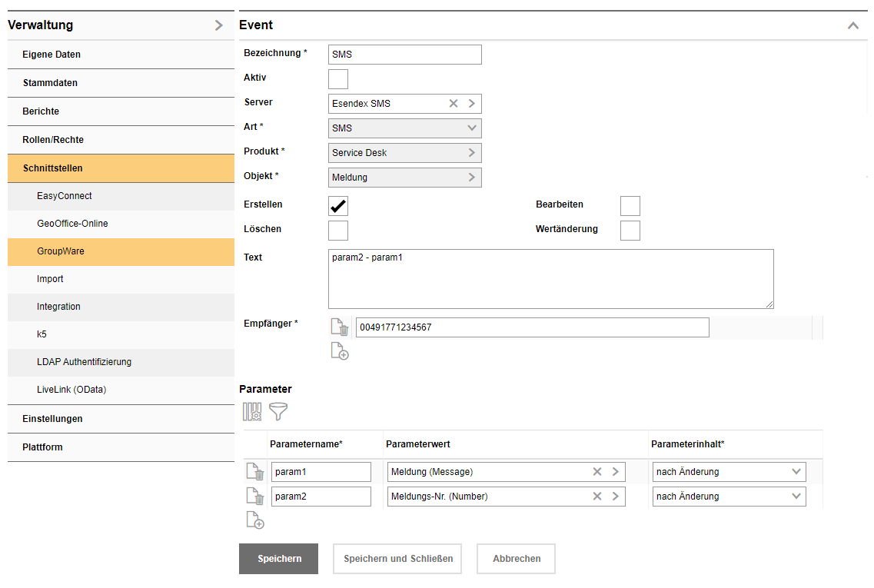Image resolution: width=874 pixels, height=588 pixels.
Task: Delete the Empfänger recipient entry
Action: click(x=339, y=327)
